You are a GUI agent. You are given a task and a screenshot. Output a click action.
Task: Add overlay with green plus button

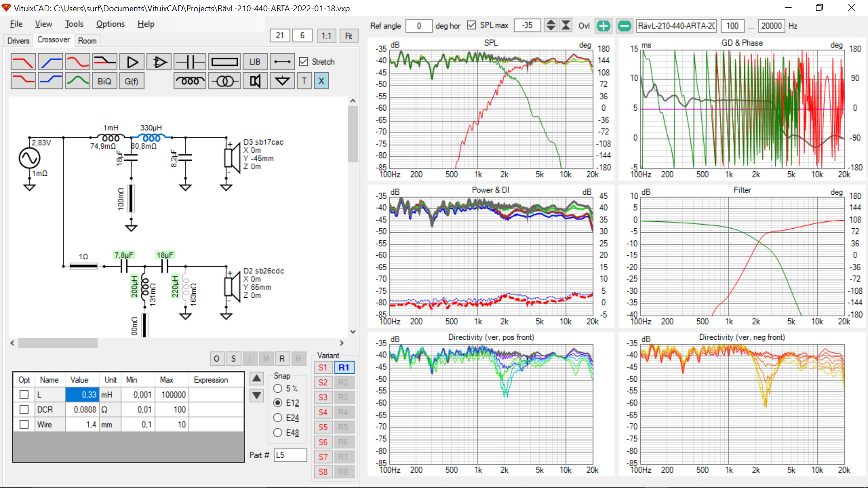point(603,26)
